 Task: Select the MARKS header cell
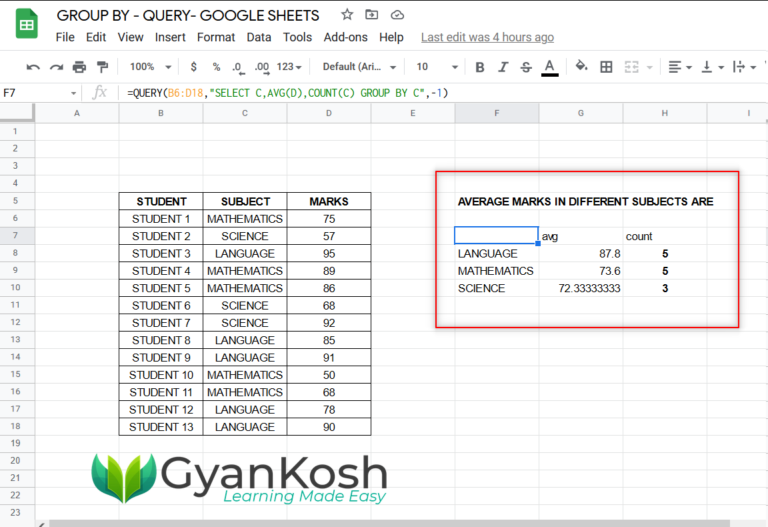(329, 201)
